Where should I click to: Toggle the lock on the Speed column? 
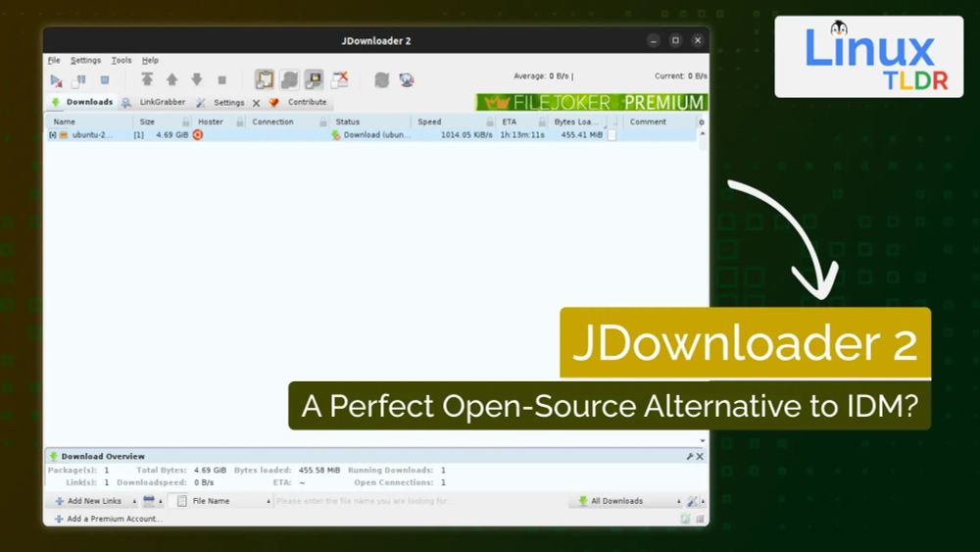(x=491, y=122)
